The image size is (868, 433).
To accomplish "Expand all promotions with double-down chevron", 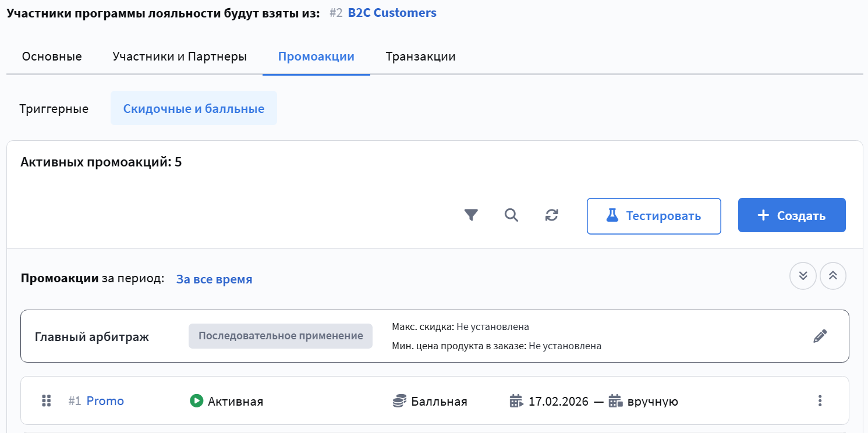I will coord(803,276).
